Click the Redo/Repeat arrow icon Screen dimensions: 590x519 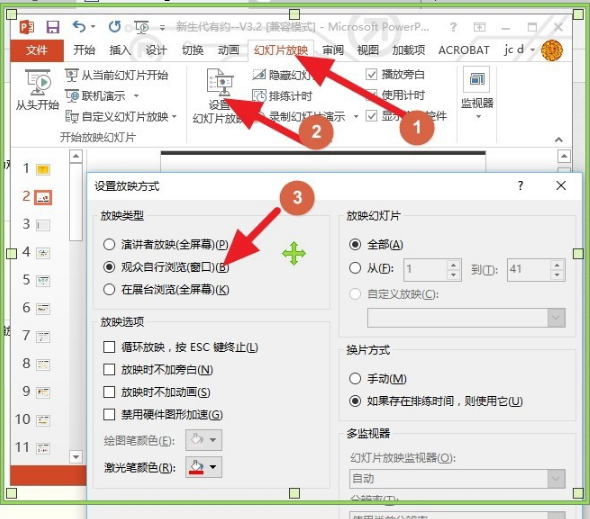[x=115, y=27]
